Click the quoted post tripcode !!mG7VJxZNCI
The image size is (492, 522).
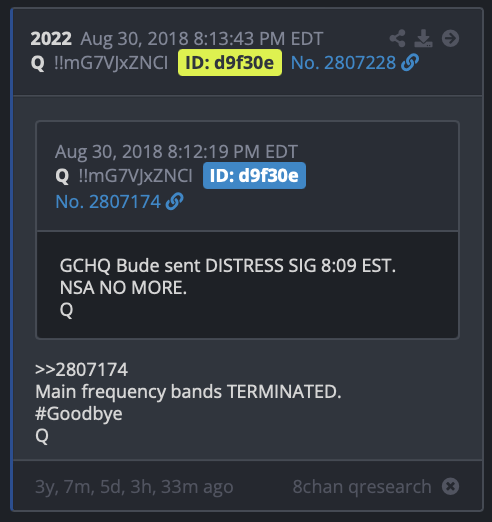(x=135, y=176)
